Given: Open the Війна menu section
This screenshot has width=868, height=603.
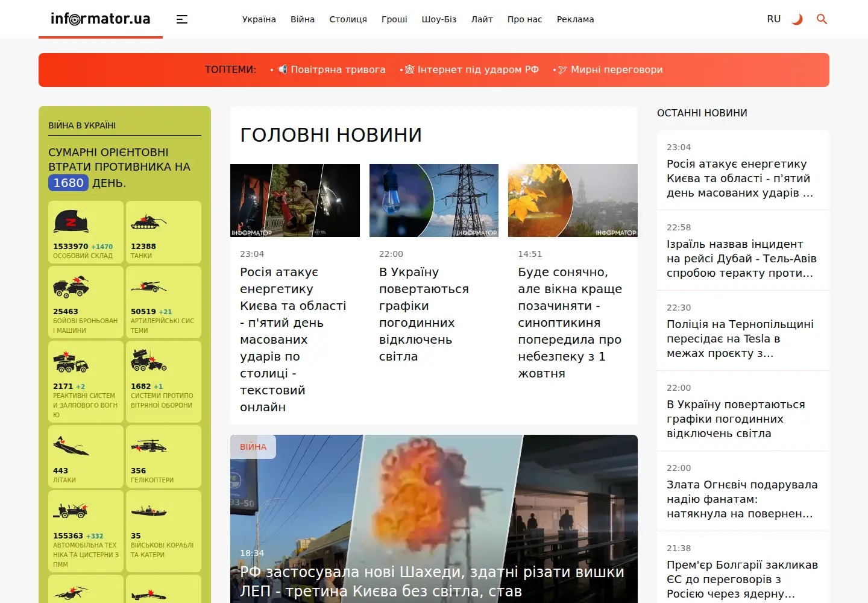Looking at the screenshot, I should coord(303,19).
